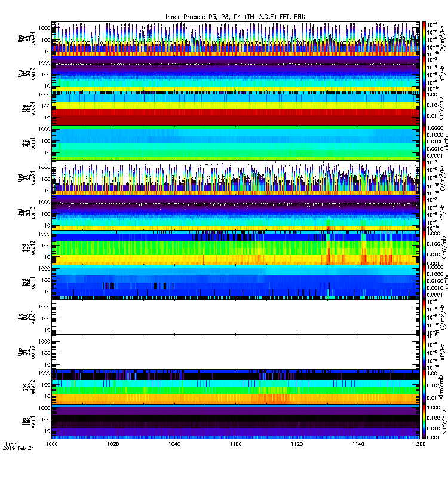Viewport: 448px width, 478px height.
Task: Click the 'tha fbk edc34' panel label
Action: 29,108
